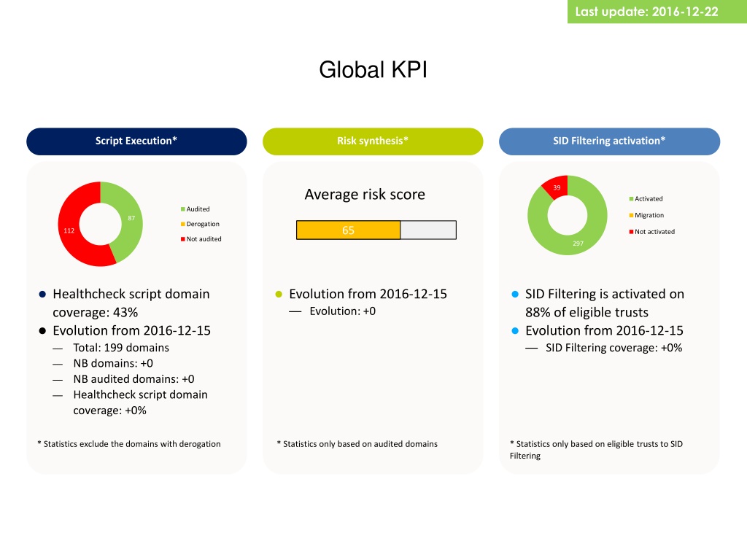Click the empty portion of risk score bar

(x=428, y=230)
